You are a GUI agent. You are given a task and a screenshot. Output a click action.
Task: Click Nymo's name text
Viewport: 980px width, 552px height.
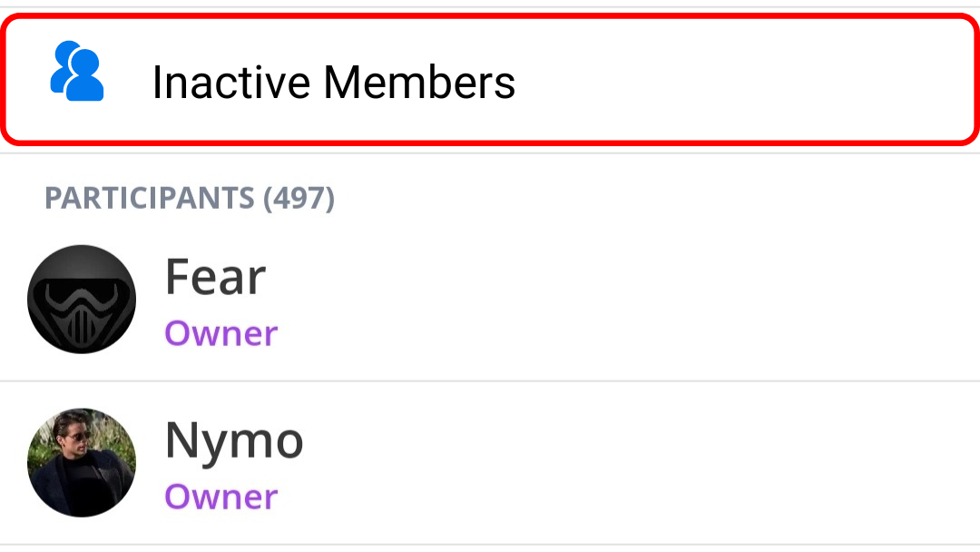[x=234, y=439]
